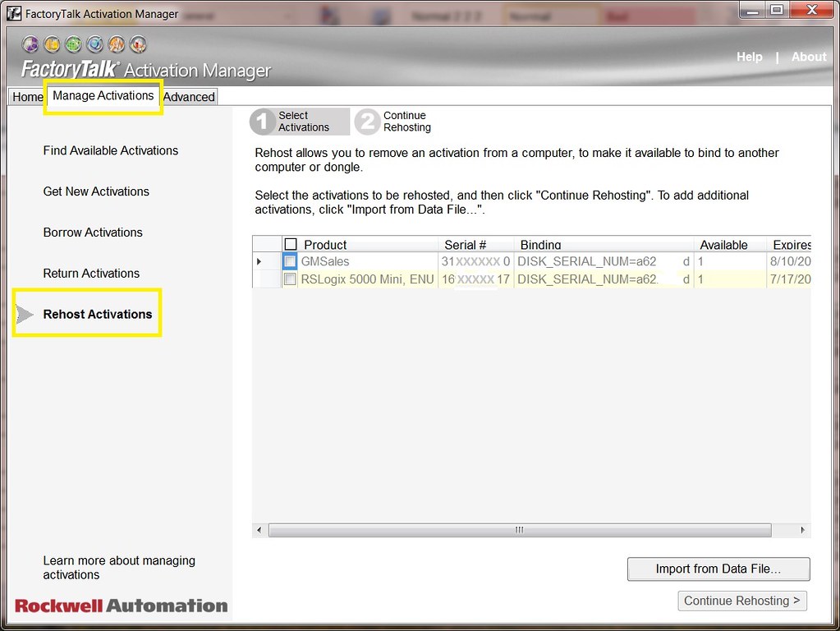Viewport: 840px width, 631px height.
Task: Click the yellow round icon in header
Action: (x=52, y=44)
